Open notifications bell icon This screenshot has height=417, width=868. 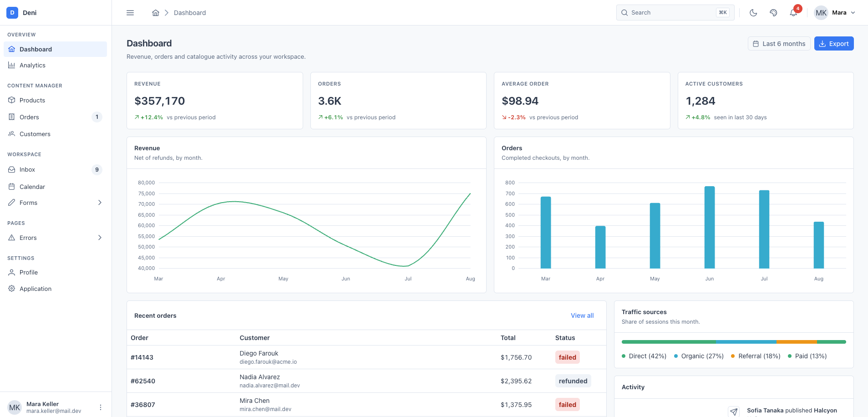click(x=793, y=13)
